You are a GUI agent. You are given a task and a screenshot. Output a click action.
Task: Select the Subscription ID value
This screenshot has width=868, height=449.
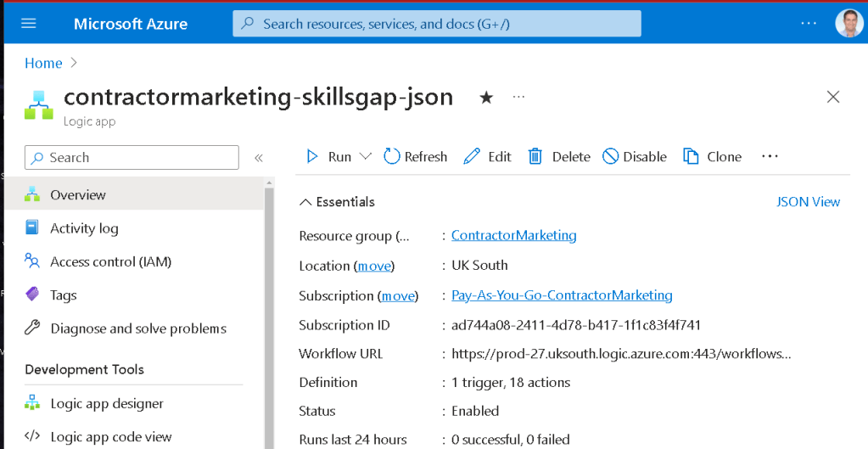[x=576, y=325]
